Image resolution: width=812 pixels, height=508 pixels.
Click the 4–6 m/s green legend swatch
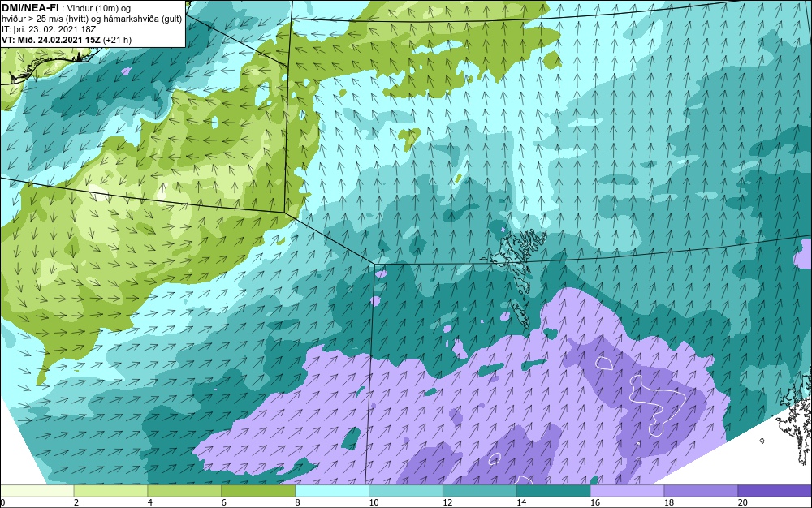tap(184, 490)
